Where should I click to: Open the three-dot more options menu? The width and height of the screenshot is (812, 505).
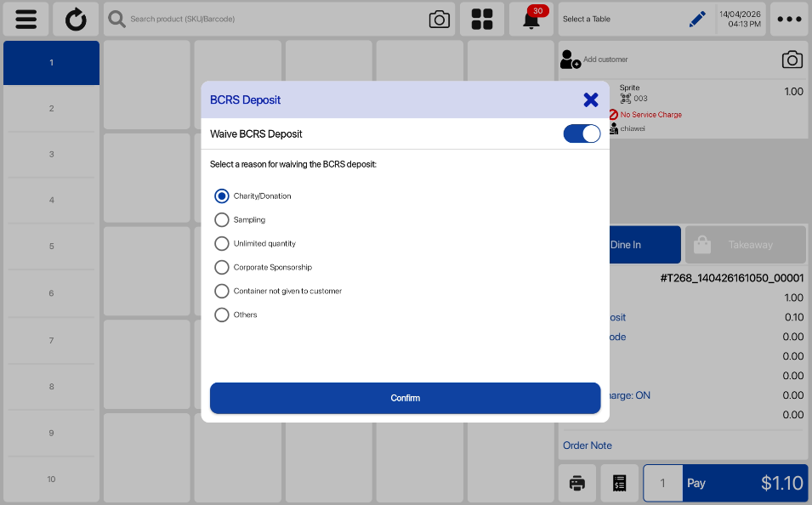click(x=789, y=20)
